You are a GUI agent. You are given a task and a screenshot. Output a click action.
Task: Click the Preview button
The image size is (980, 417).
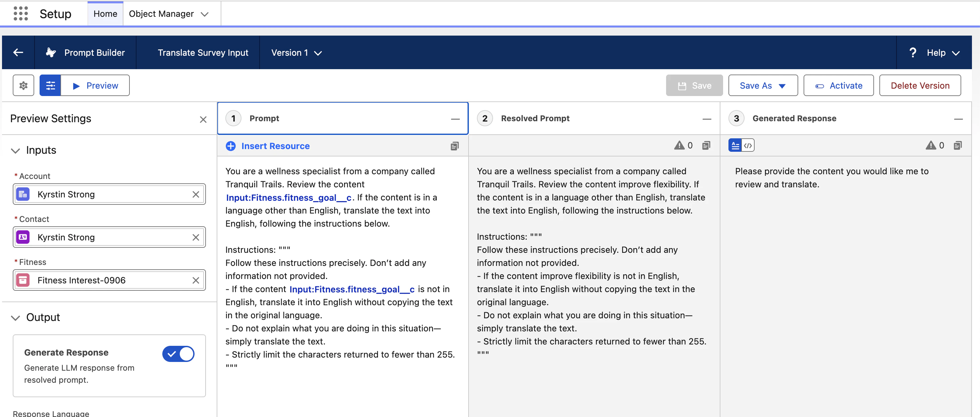click(95, 85)
